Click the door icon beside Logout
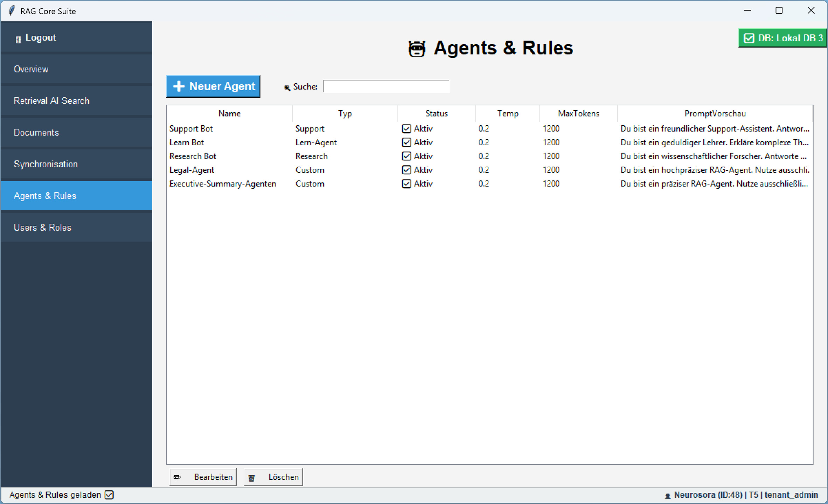This screenshot has height=504, width=828. tap(18, 39)
